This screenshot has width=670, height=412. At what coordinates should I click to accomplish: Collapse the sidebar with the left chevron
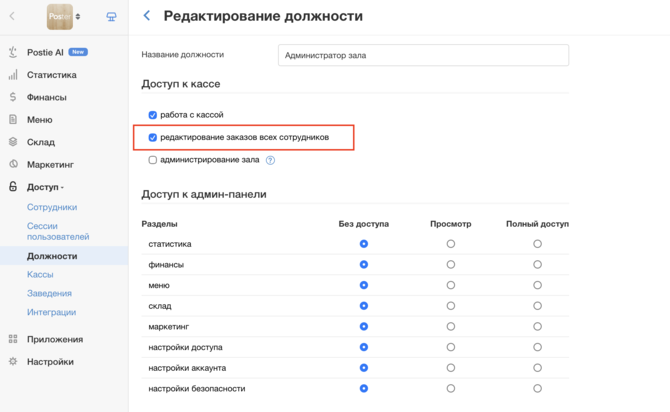point(12,16)
